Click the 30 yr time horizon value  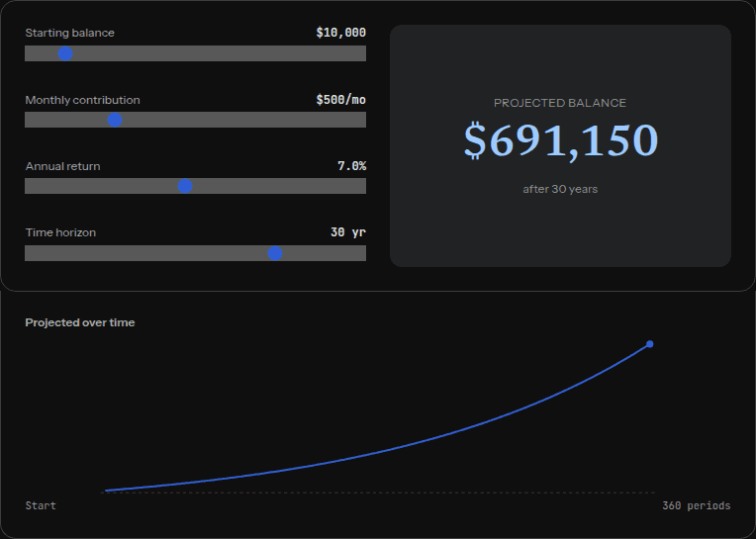348,232
